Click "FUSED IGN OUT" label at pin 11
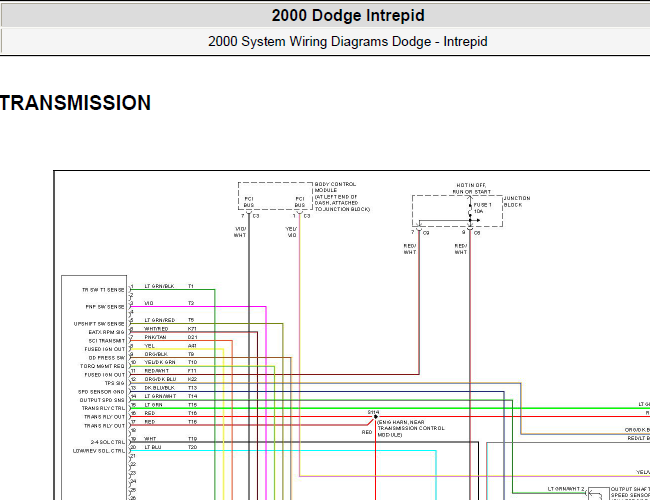The image size is (650, 500). (x=104, y=375)
